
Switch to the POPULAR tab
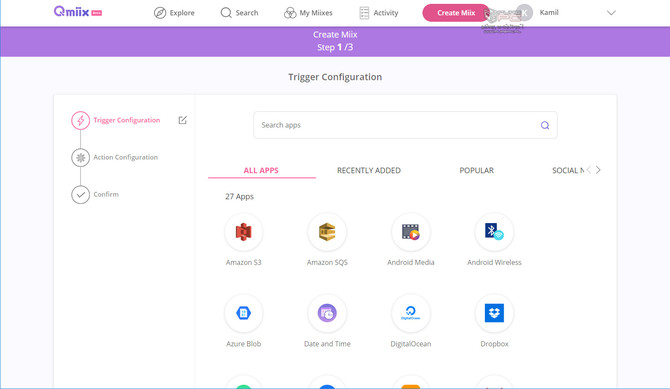(476, 170)
